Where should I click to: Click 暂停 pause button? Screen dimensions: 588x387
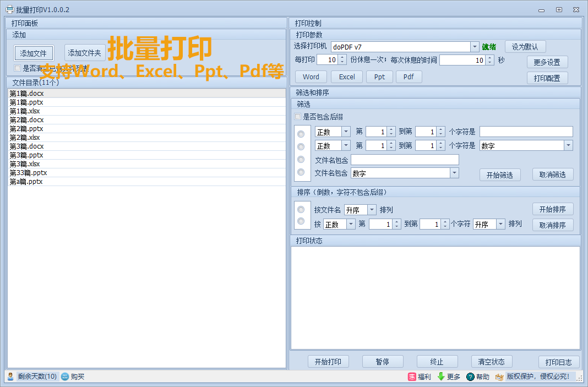(383, 362)
